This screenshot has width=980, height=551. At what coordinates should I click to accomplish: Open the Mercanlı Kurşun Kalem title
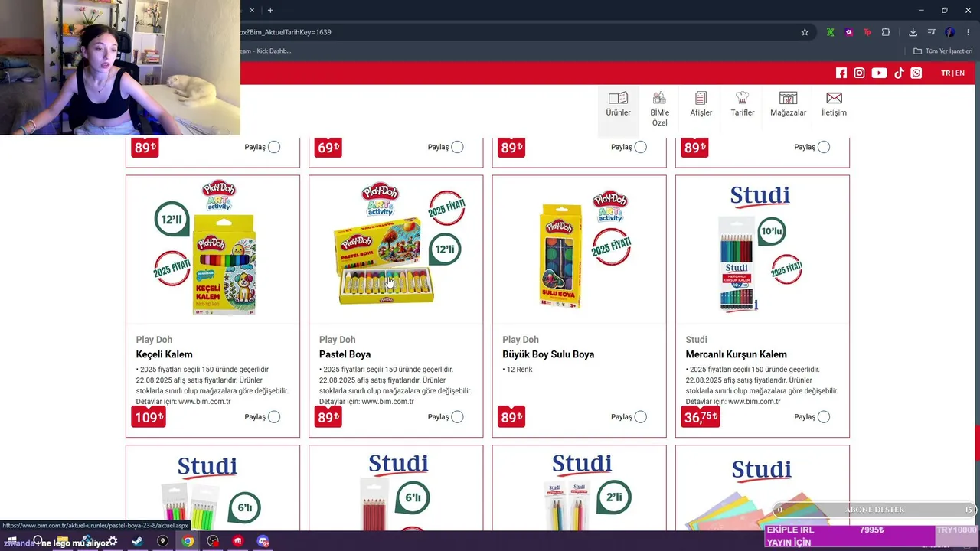tap(737, 354)
